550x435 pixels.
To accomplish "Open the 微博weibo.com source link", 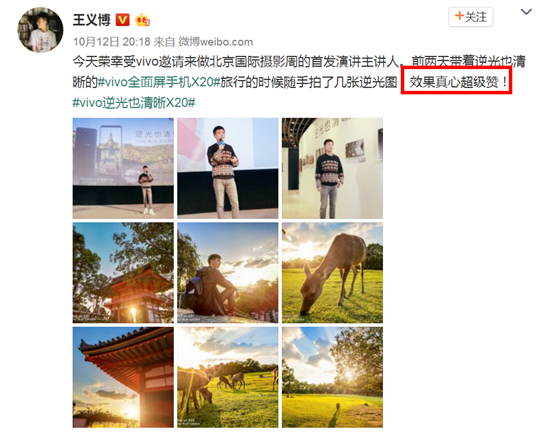I will coord(215,42).
